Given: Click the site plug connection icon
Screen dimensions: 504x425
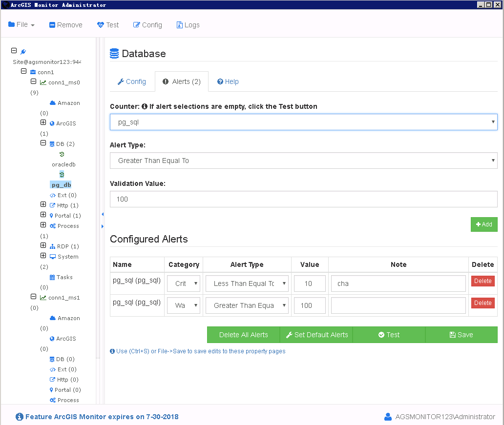Looking at the screenshot, I should pyautogui.click(x=23, y=51).
